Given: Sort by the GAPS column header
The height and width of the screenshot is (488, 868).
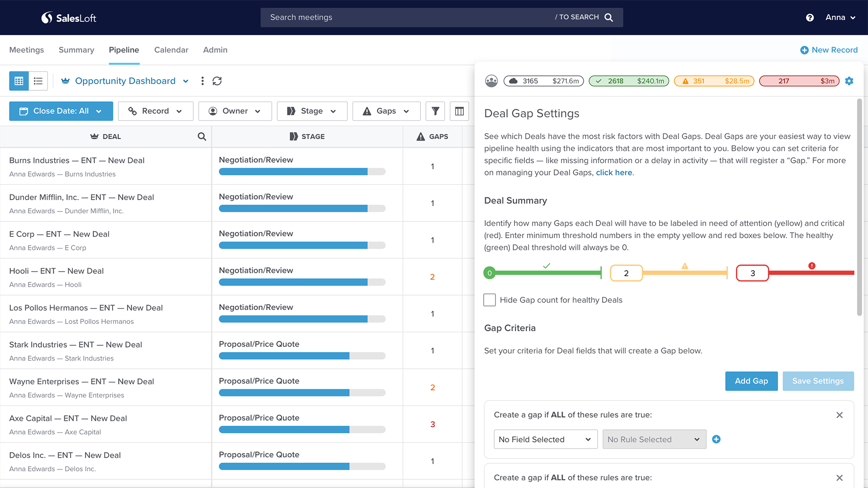Looking at the screenshot, I should click(x=432, y=136).
